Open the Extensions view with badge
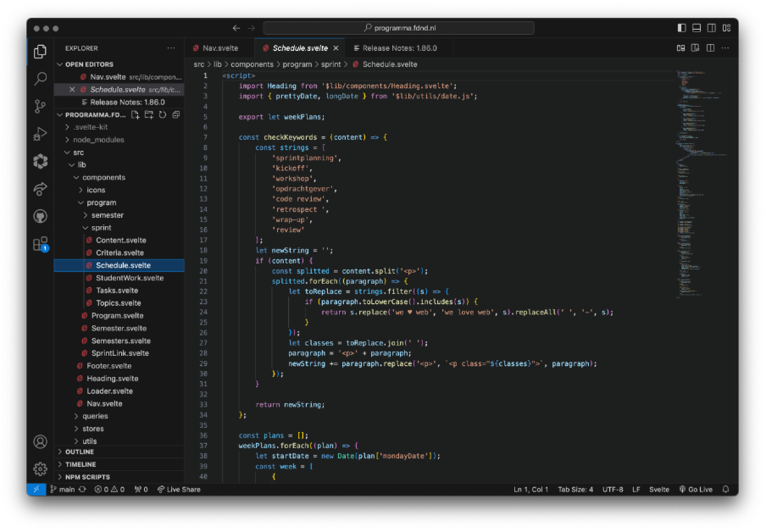This screenshot has width=766, height=532. tap(40, 244)
